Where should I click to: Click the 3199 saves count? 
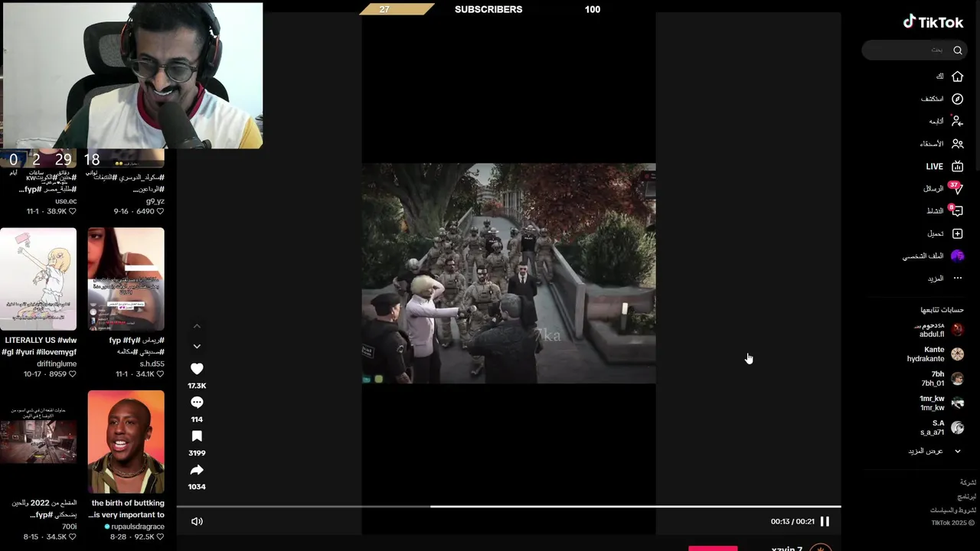point(197,453)
